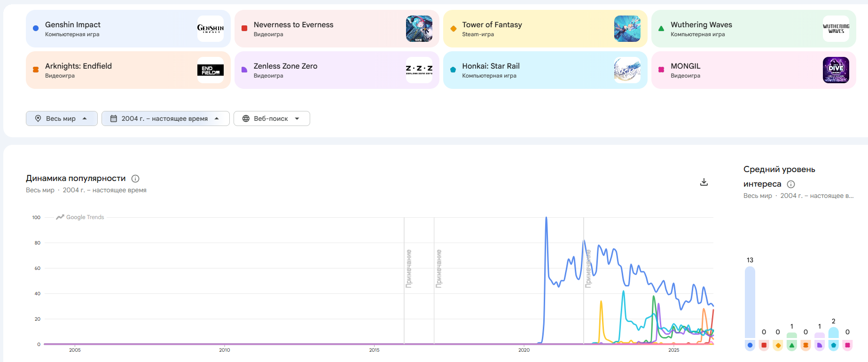Click the pink square legend icon below the average bars

pyautogui.click(x=847, y=345)
